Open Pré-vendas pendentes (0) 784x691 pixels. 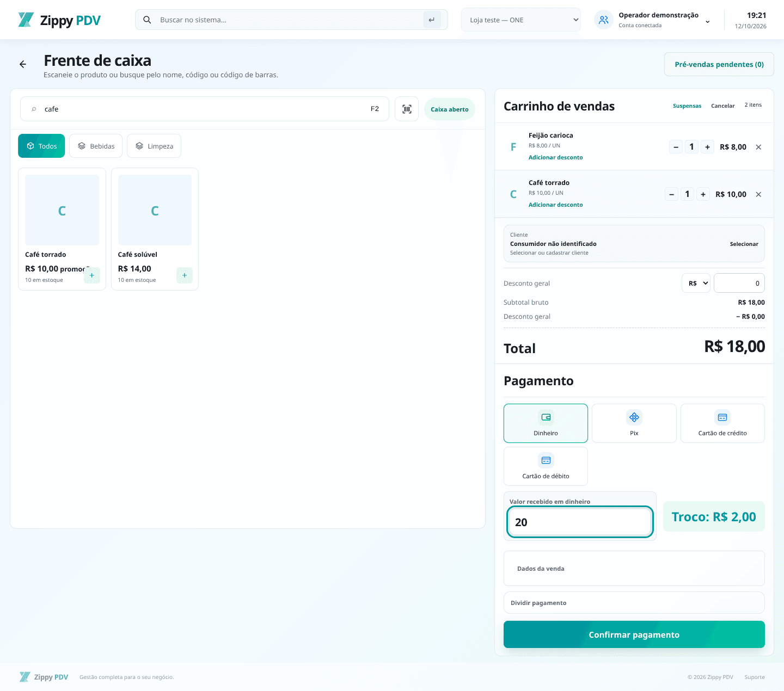[x=719, y=64]
